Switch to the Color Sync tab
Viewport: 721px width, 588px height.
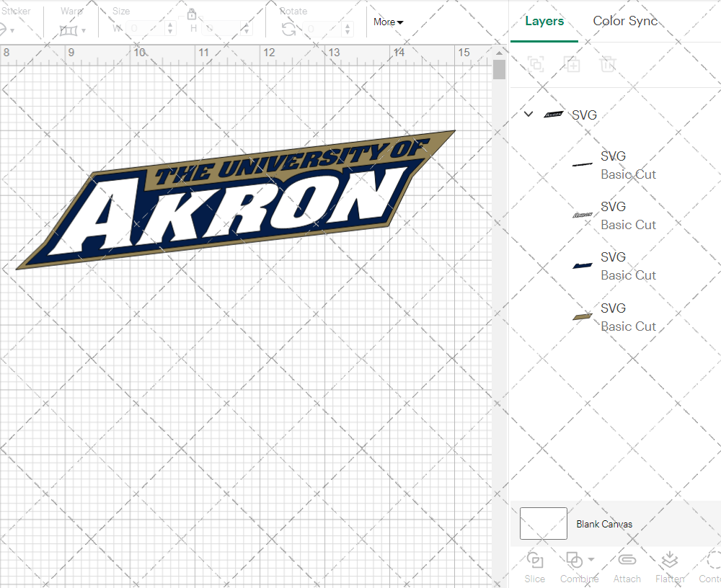(625, 21)
